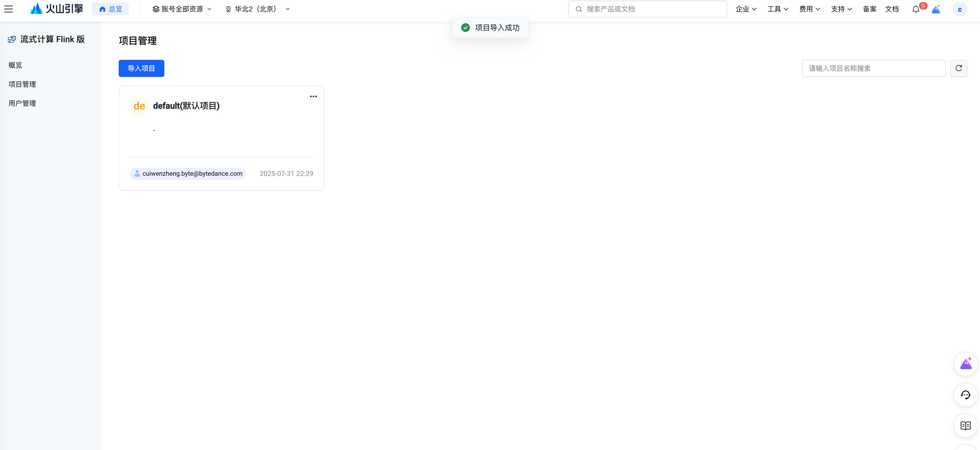The height and width of the screenshot is (450, 980).
Task: Expand the North China 2 (Beijing) region selector
Action: coord(258,9)
